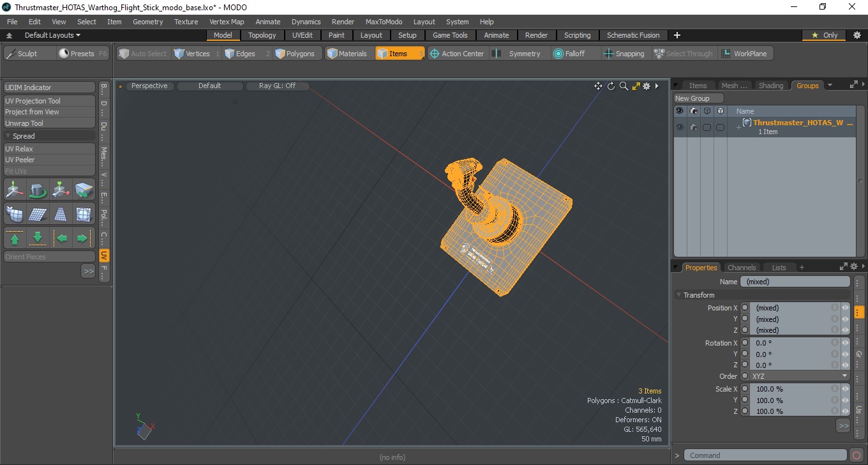Screen dimensions: 868x465
Task: Open the Presets browser
Action: 83,54
